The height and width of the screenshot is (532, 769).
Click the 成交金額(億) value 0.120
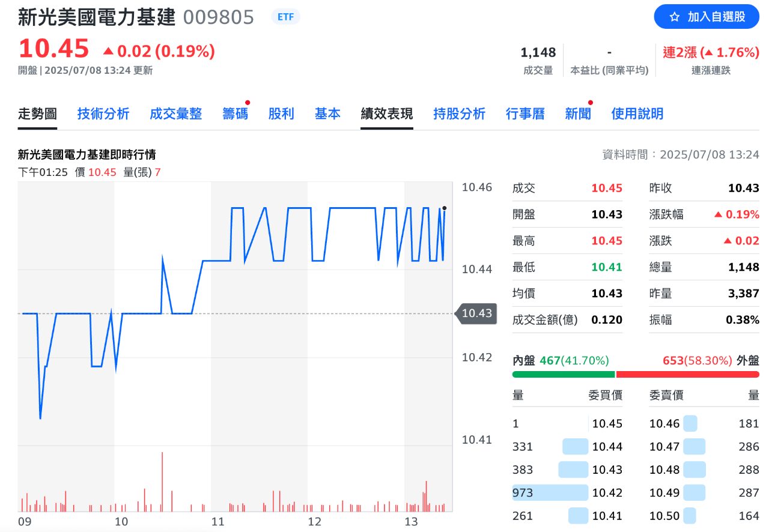click(x=607, y=320)
